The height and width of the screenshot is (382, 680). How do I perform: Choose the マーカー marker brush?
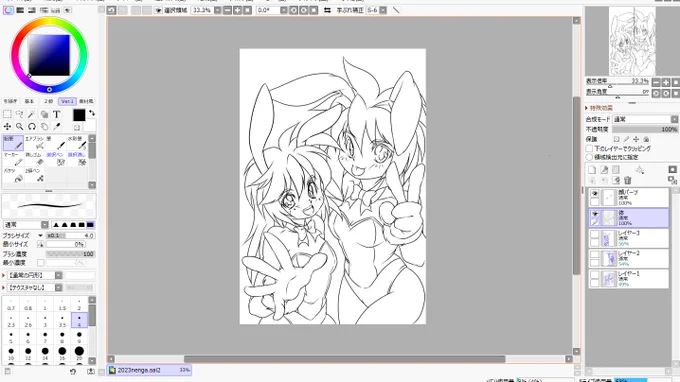pyautogui.click(x=13, y=159)
